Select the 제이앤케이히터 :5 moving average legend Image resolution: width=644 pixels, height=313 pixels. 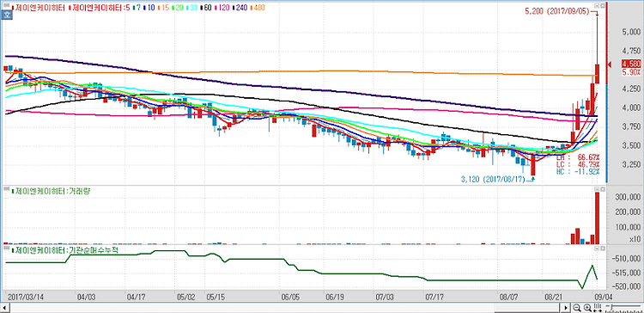100,8
